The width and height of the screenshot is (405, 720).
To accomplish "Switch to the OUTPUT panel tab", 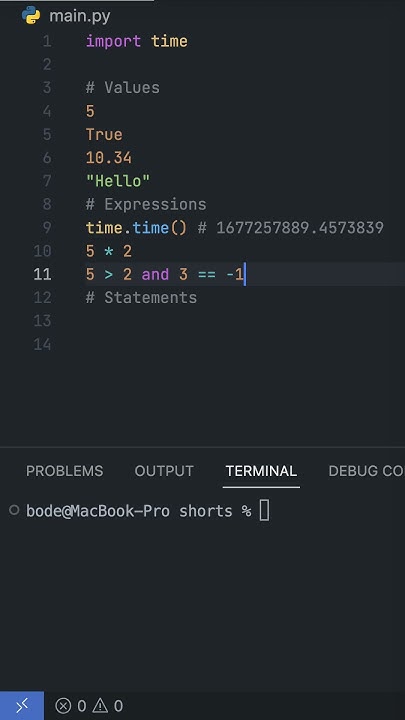I will click(164, 471).
